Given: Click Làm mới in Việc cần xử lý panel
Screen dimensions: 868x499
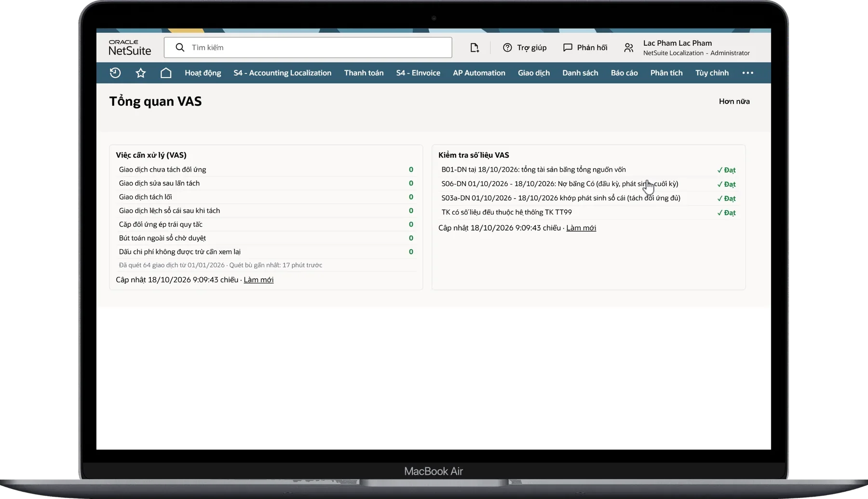Looking at the screenshot, I should click(x=258, y=280).
